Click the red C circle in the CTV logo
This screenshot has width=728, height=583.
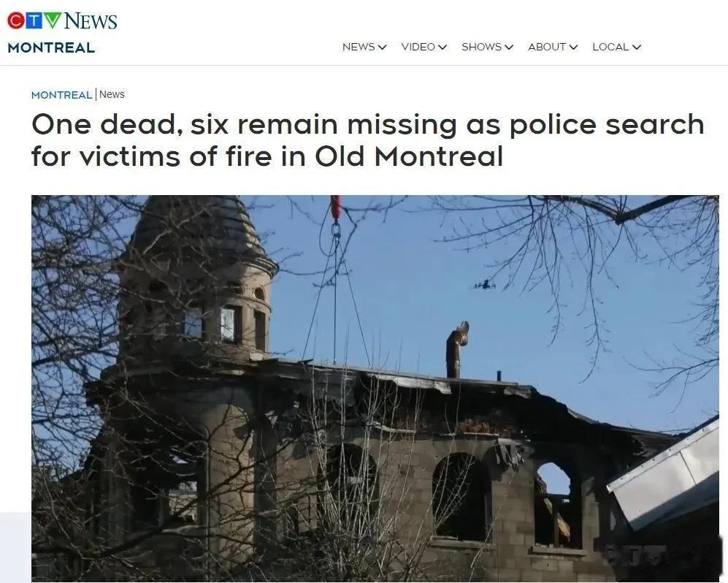(16, 20)
